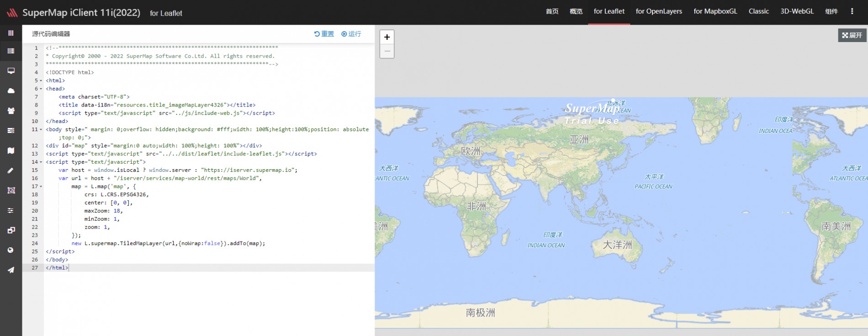
Task: Click the meta charset="UTF-8" line
Action: tap(94, 97)
